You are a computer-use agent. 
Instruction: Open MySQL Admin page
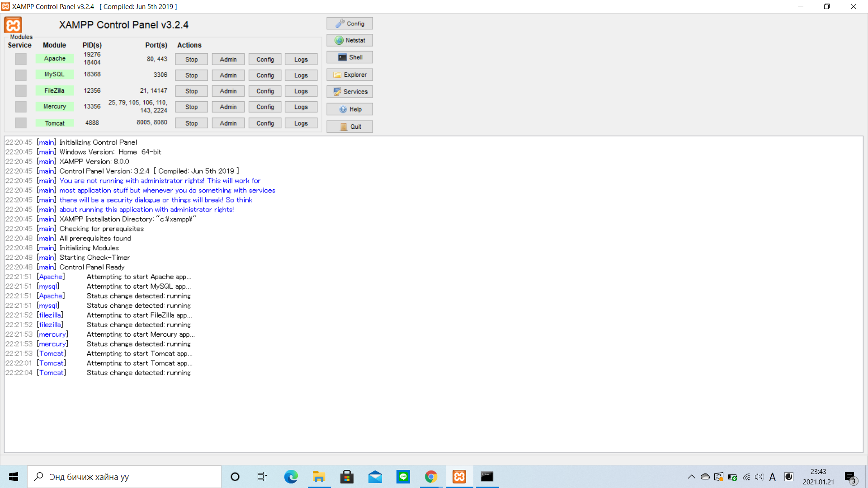click(x=228, y=75)
